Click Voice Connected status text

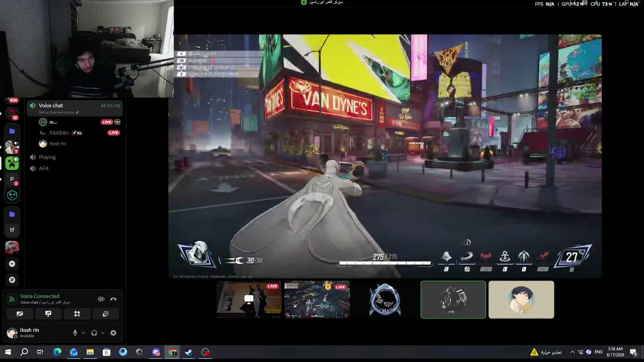[40, 296]
